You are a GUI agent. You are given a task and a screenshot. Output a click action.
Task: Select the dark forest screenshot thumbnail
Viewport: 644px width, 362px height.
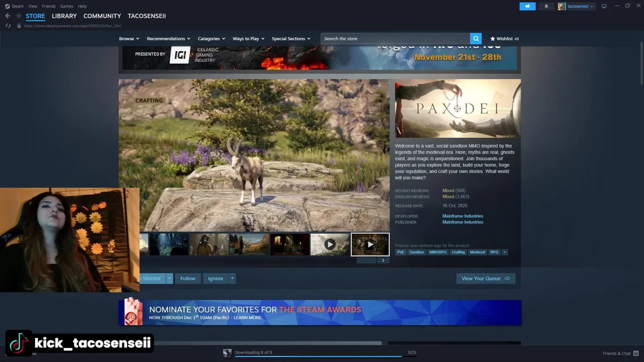tap(169, 244)
